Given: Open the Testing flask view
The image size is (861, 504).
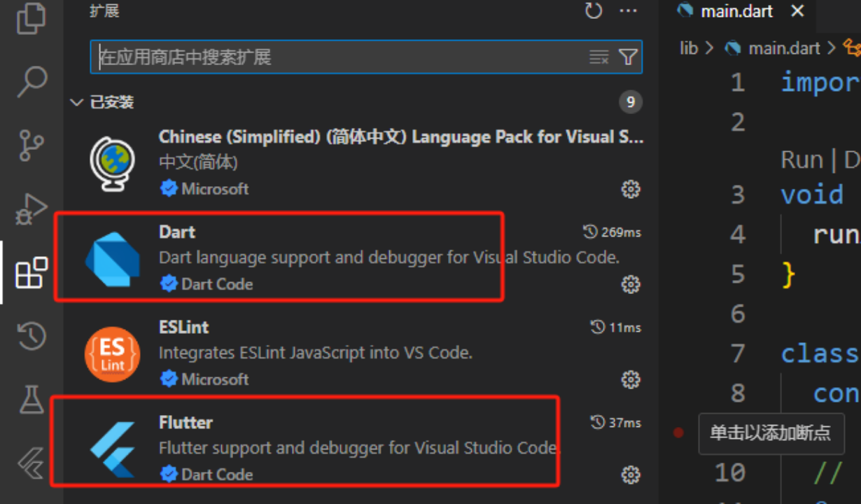Looking at the screenshot, I should [31, 398].
